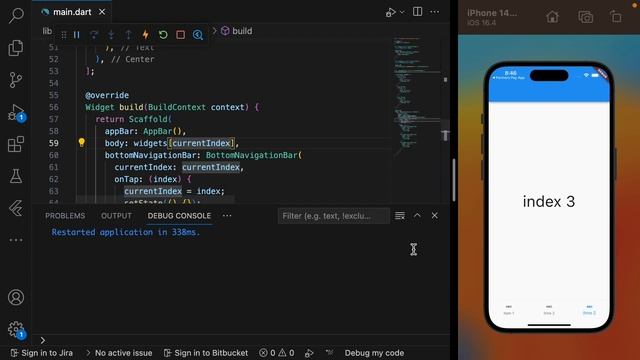Split the editor right
The image size is (640, 360).
click(x=417, y=12)
